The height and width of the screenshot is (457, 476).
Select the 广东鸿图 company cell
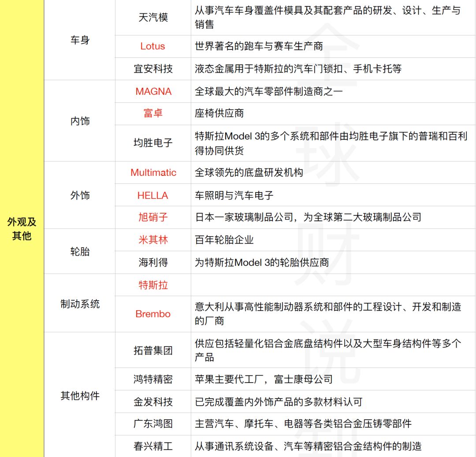(153, 424)
